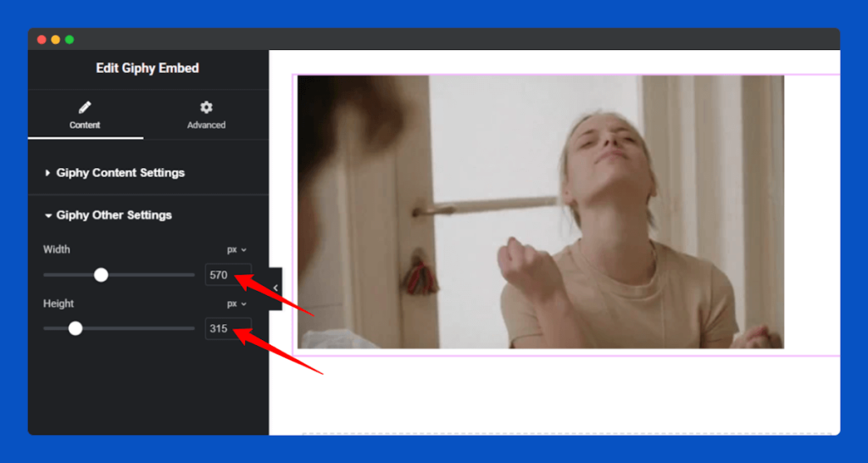Open the Content tab

(86, 114)
